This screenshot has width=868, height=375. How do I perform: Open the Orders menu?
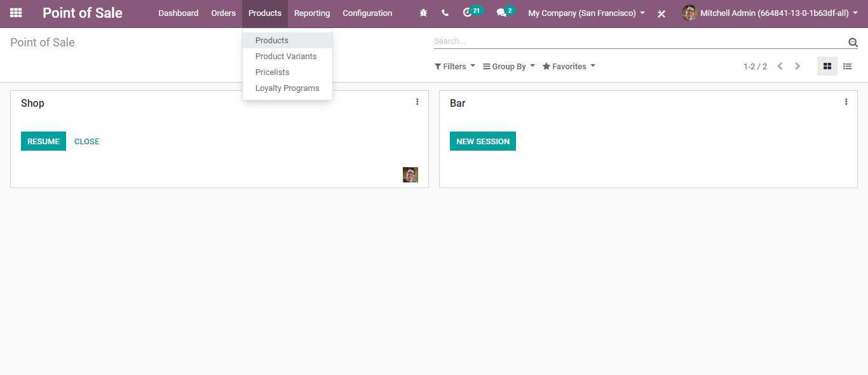[224, 13]
